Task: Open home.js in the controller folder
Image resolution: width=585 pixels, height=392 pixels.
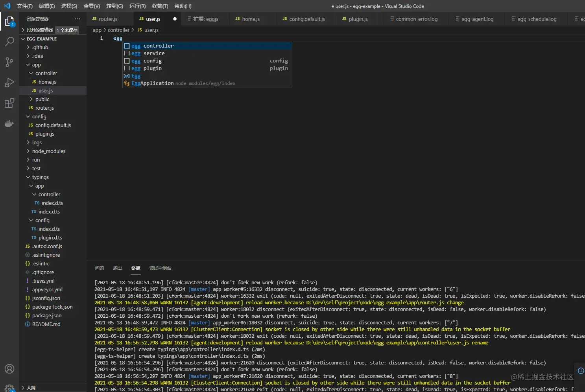Action: [x=53, y=82]
